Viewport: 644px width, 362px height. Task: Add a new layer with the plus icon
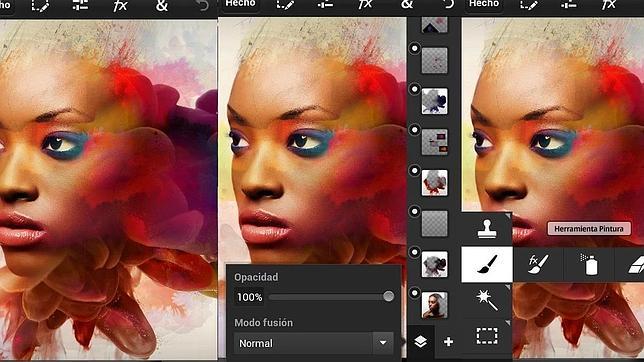[448, 341]
